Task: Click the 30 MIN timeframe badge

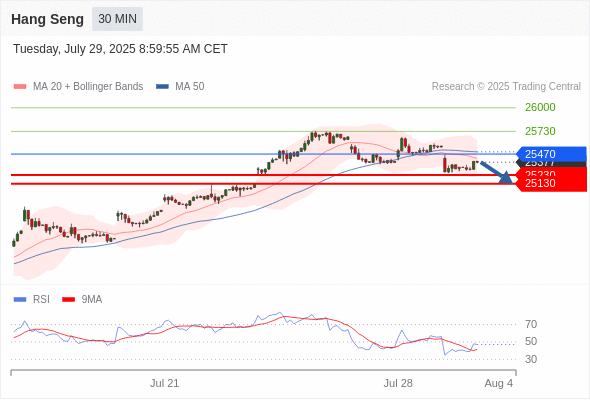Action: click(117, 19)
